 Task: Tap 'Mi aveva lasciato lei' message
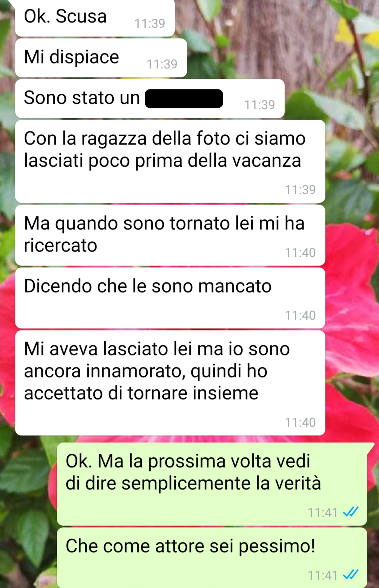(x=170, y=383)
